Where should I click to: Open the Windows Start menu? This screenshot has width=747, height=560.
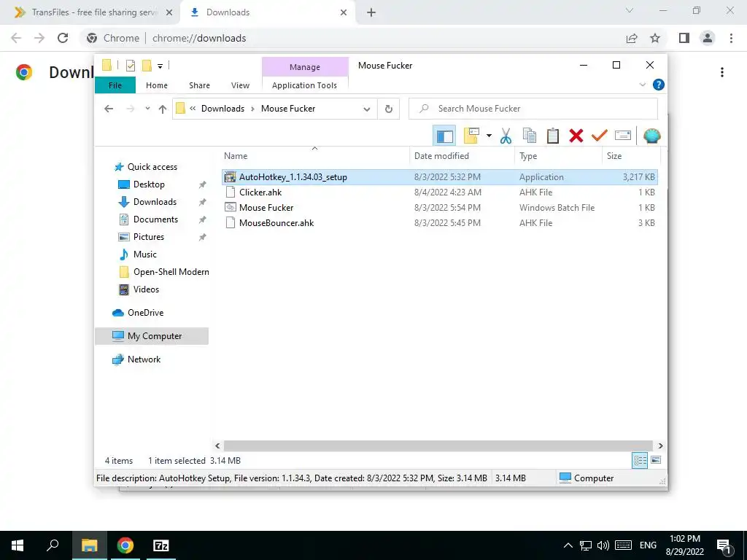coord(18,545)
